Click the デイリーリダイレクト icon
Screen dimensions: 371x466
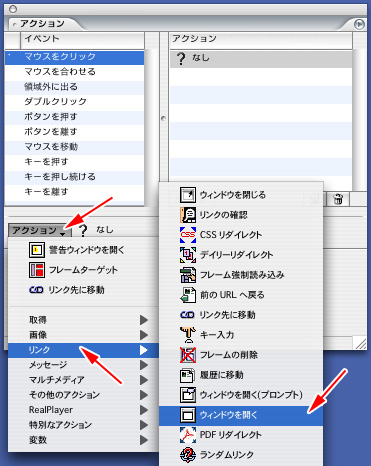click(x=188, y=255)
